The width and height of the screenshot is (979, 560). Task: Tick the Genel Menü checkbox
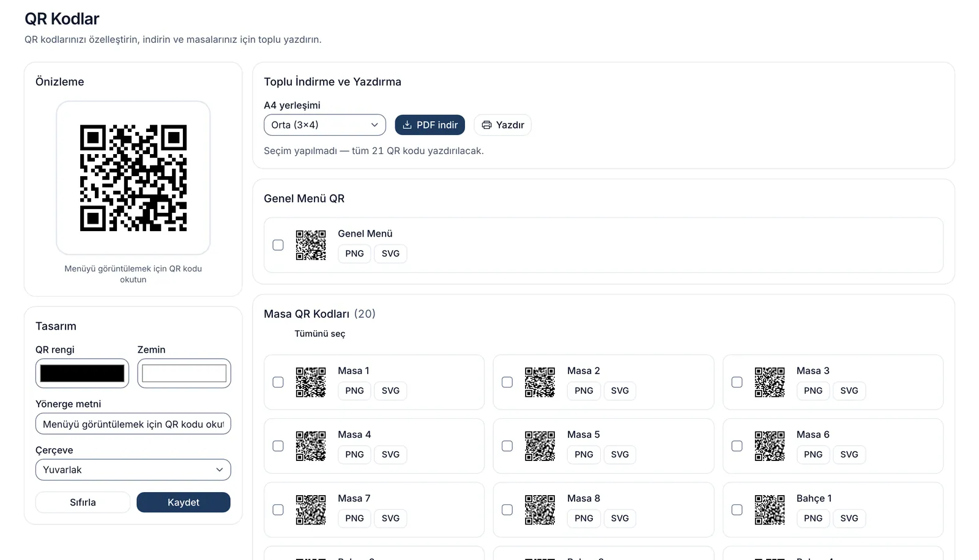(278, 245)
